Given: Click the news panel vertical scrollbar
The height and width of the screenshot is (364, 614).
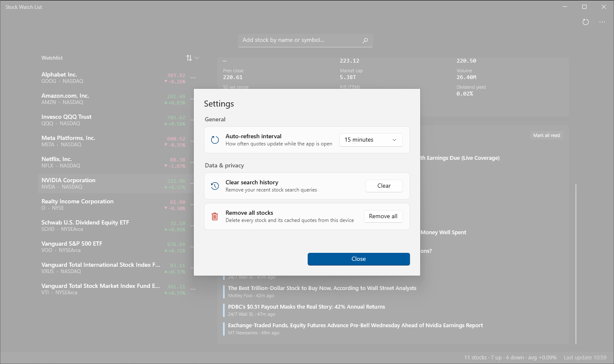Looking at the screenshot, I should click(x=575, y=264).
